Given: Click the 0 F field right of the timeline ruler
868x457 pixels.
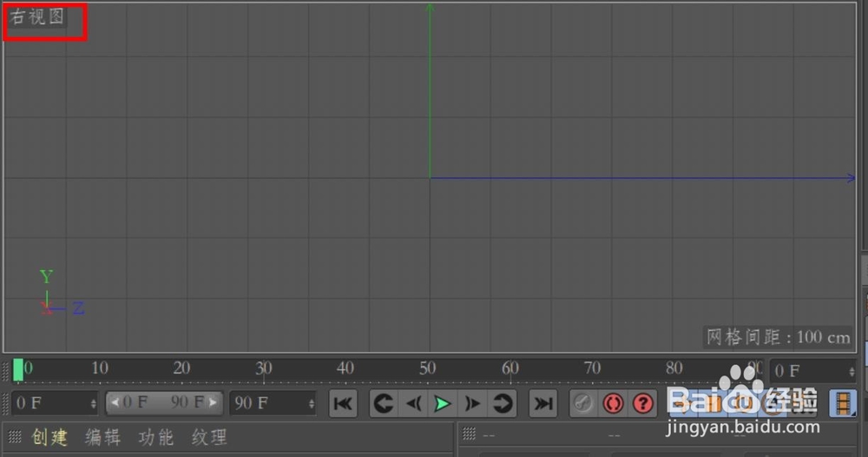Looking at the screenshot, I should pos(812,371).
